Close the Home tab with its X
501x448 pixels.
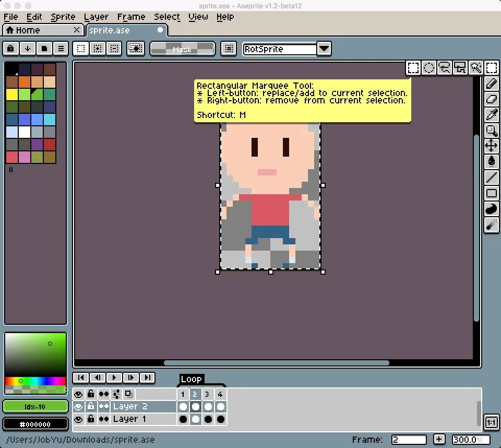77,30
